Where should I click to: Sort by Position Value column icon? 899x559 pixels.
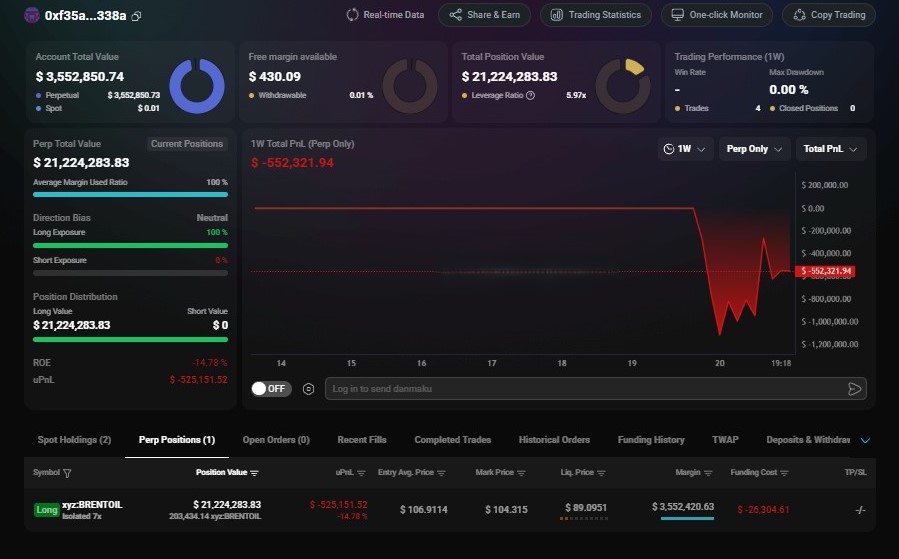[x=255, y=473]
